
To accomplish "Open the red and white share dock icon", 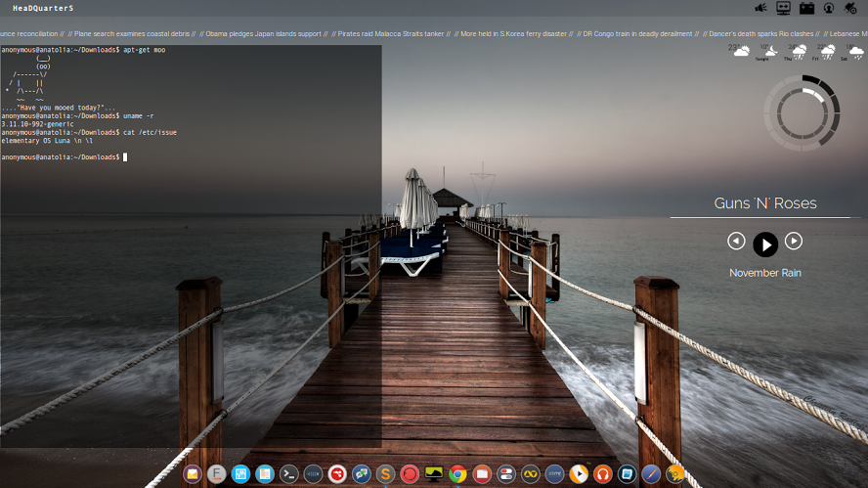I will [x=337, y=474].
